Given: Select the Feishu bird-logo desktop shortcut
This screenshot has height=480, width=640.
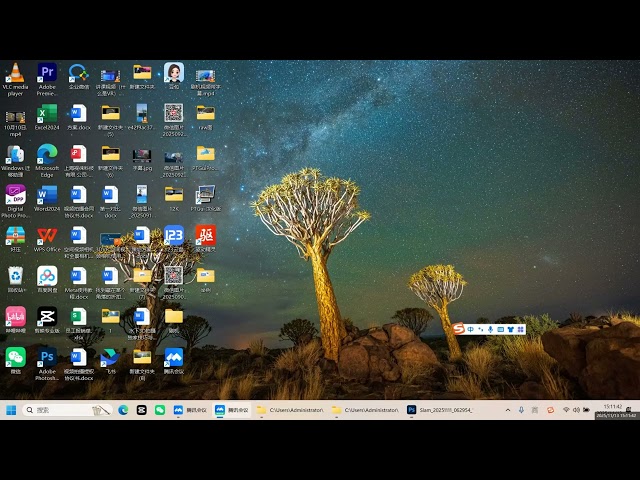Looking at the screenshot, I should [110, 361].
